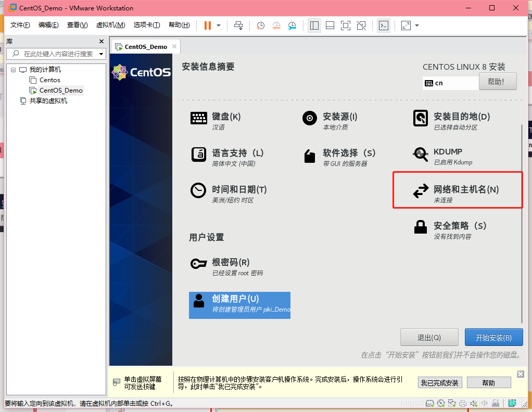Viewport: 532px width, 412px height.
Task: Open 安全策略(S) security policy
Action: point(450,230)
